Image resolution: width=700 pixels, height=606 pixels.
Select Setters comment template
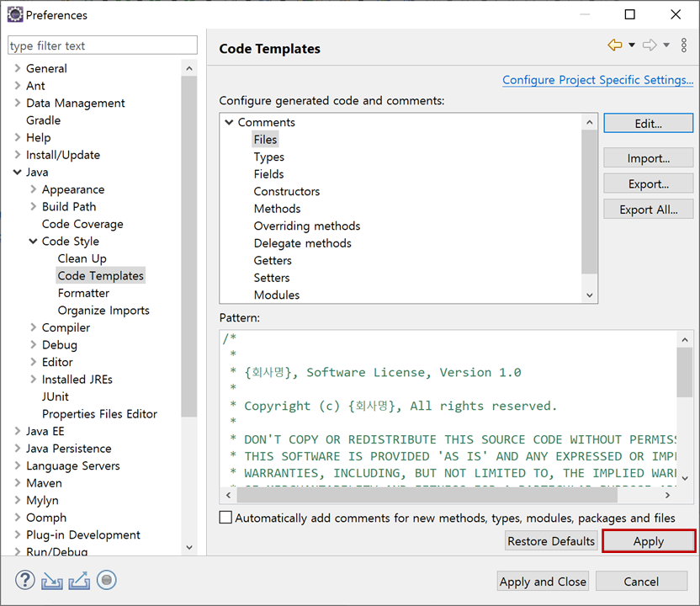point(272,278)
